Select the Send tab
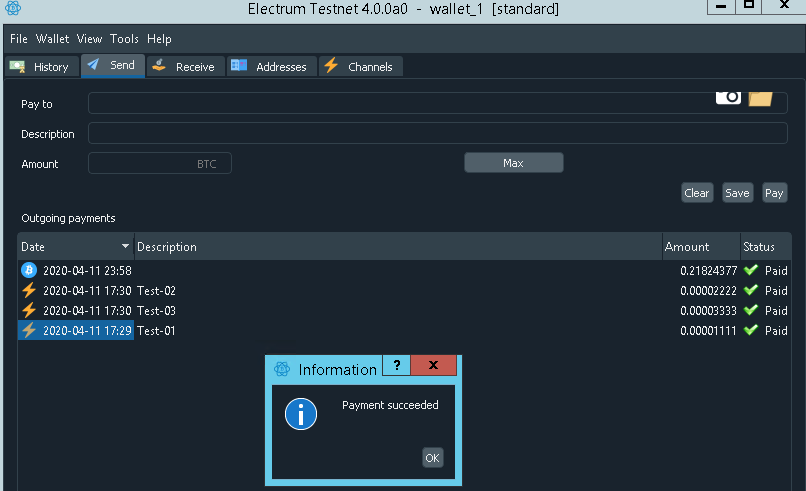The width and height of the screenshot is (806, 491). [x=113, y=65]
